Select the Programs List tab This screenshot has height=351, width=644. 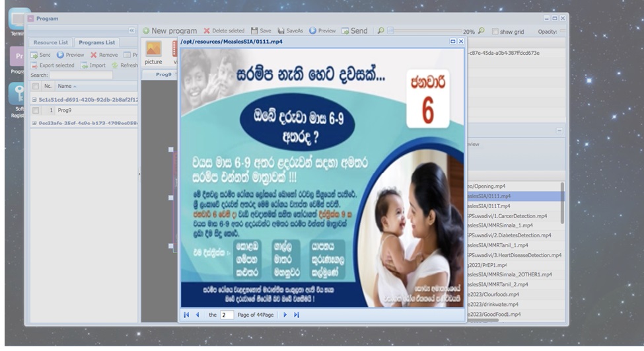(x=96, y=42)
